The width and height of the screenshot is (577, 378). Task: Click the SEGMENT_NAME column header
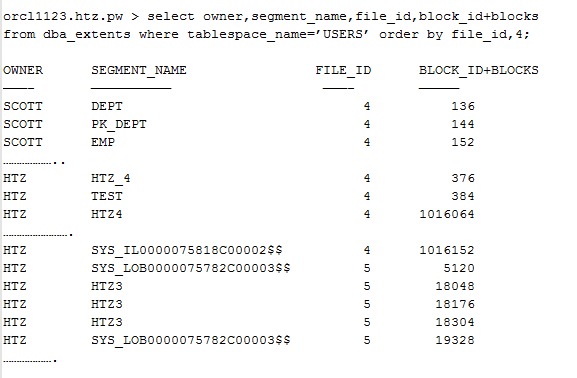tap(139, 70)
